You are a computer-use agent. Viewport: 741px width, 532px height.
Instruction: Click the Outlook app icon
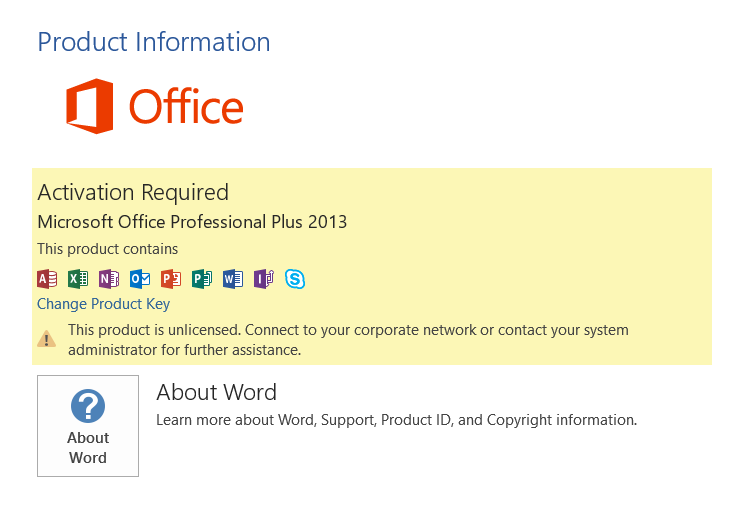coord(140,279)
